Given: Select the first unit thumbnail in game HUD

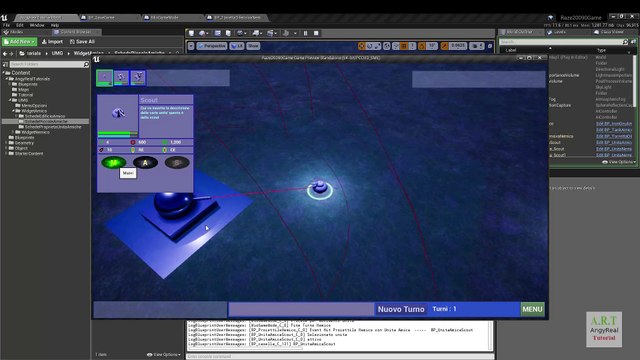Looking at the screenshot, I should [x=104, y=78].
